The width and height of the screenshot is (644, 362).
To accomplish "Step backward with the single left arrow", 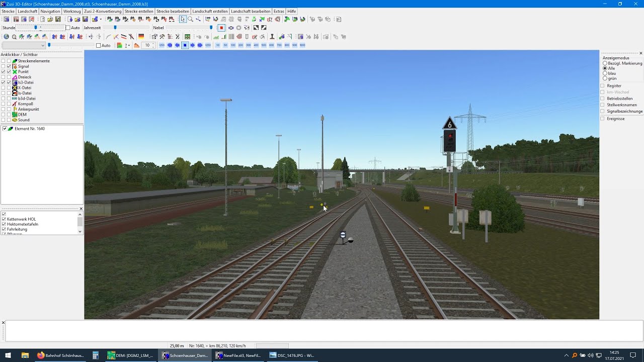I will [x=177, y=45].
